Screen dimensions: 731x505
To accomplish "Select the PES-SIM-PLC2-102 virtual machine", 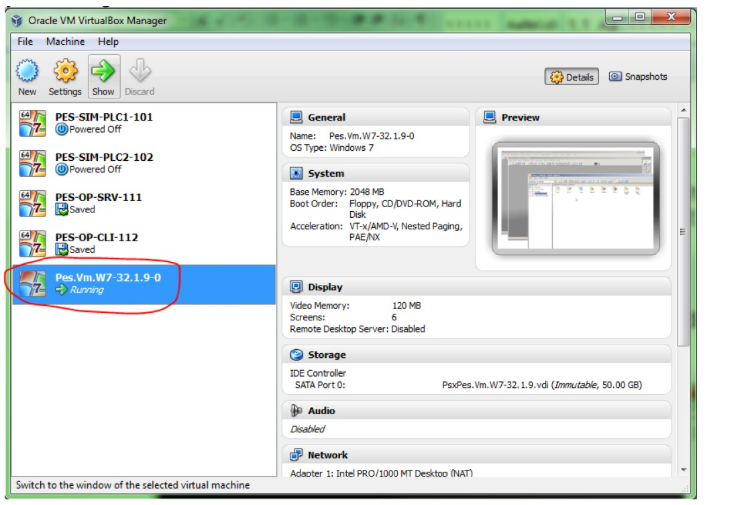I will point(145,163).
